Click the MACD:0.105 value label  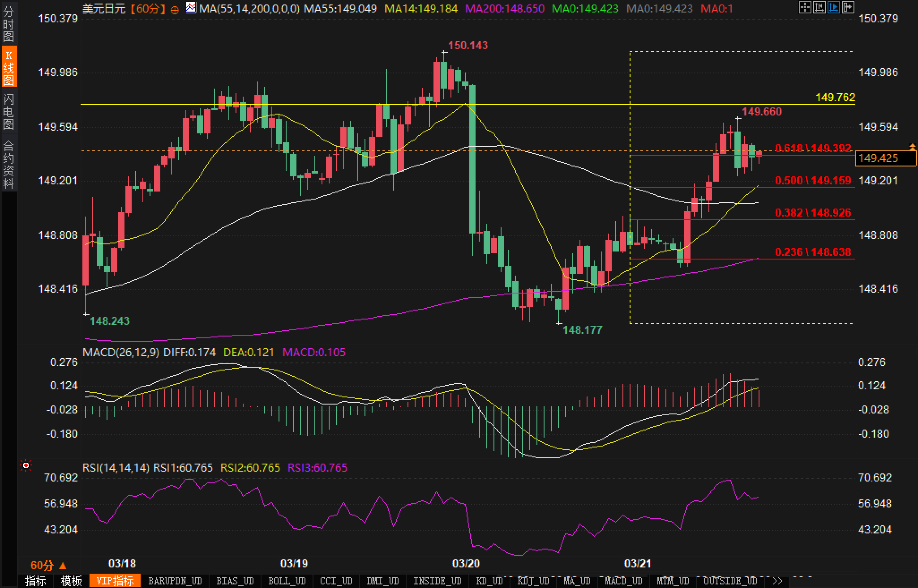pos(314,352)
